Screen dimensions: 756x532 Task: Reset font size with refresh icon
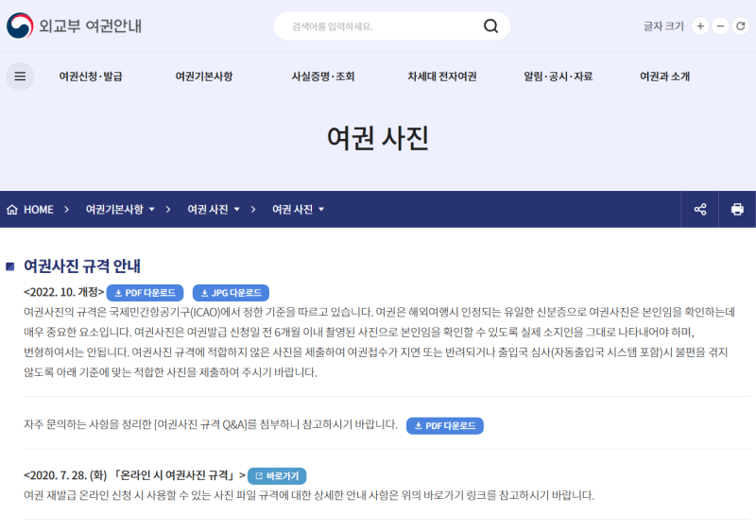coord(741,26)
